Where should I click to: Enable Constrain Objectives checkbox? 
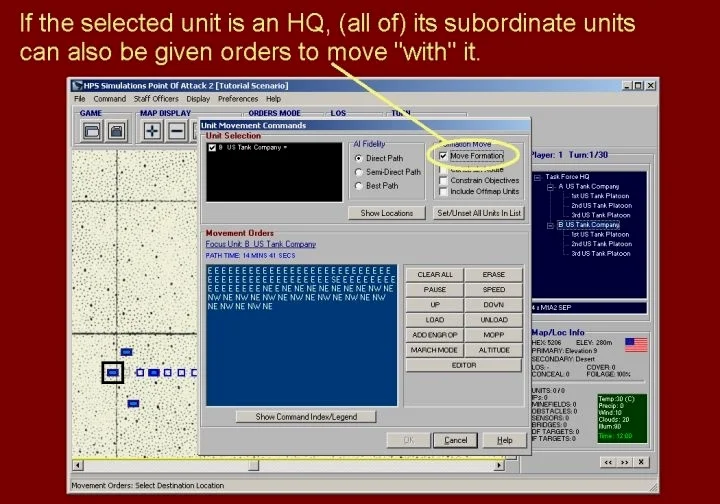[443, 180]
